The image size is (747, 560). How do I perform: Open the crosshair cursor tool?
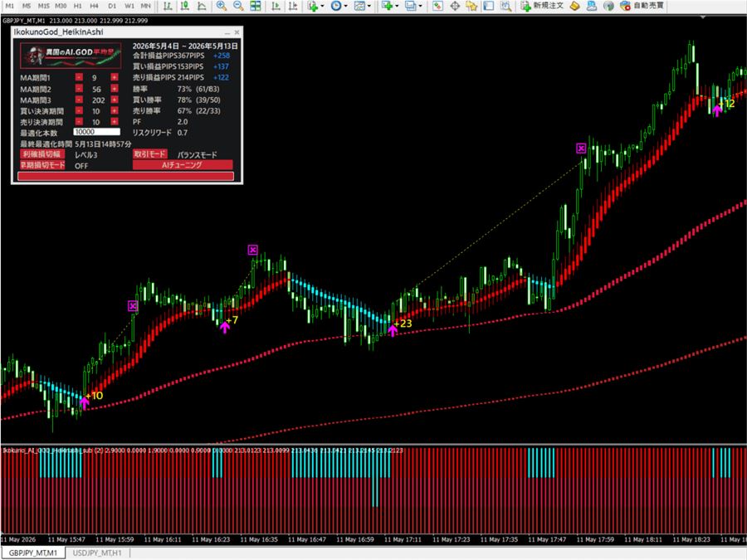[455, 6]
